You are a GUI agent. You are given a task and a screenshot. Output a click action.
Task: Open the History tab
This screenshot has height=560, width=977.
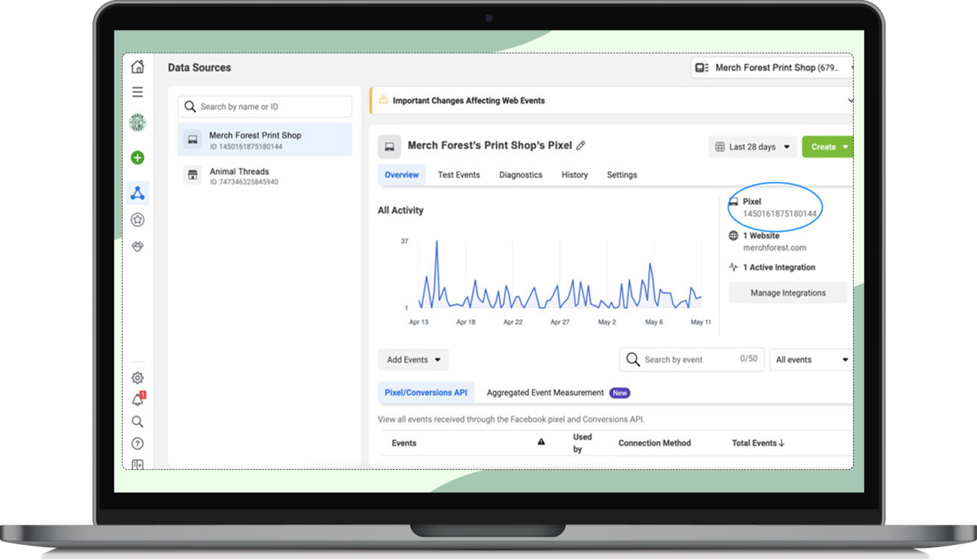[x=575, y=175]
